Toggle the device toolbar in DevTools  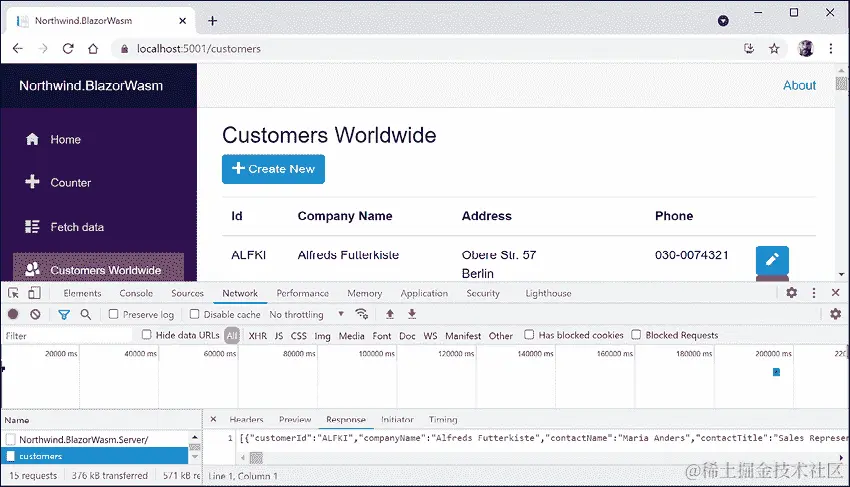tap(34, 293)
